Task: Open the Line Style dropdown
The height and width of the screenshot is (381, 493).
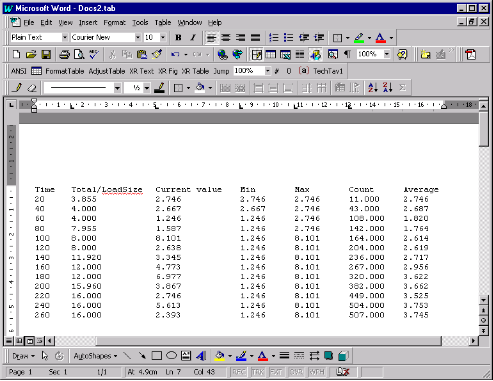Action: tap(117, 88)
